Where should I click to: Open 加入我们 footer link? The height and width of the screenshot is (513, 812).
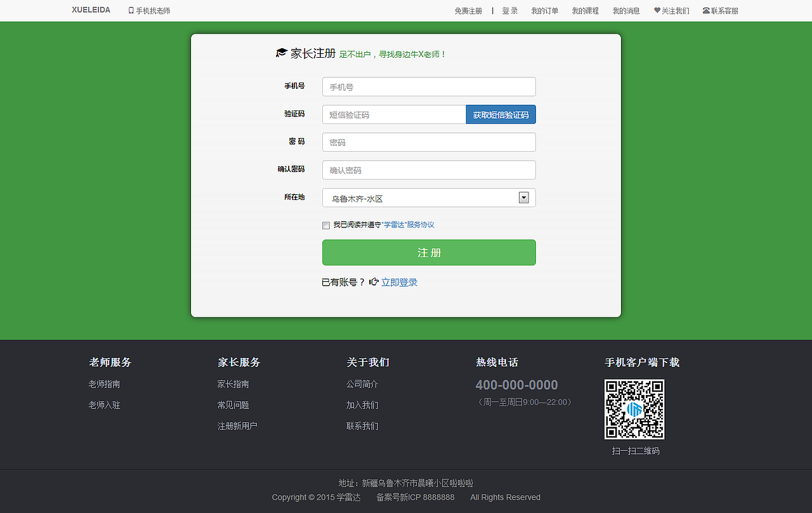tap(362, 405)
